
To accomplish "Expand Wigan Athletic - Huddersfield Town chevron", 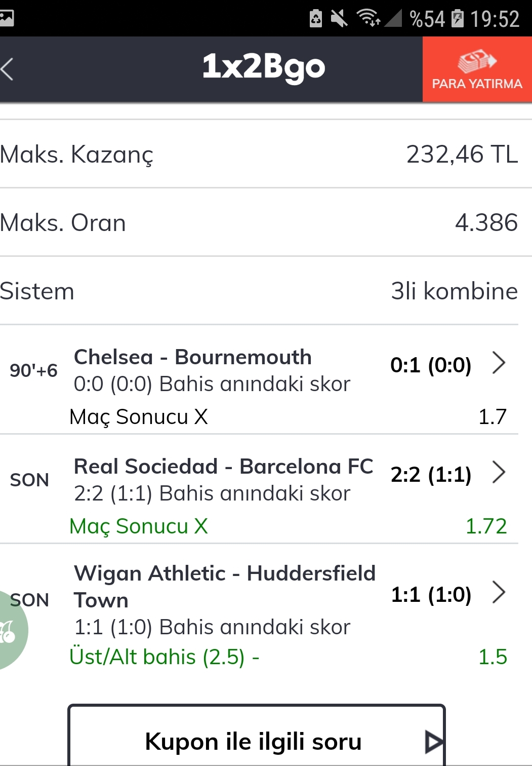I will 499,592.
